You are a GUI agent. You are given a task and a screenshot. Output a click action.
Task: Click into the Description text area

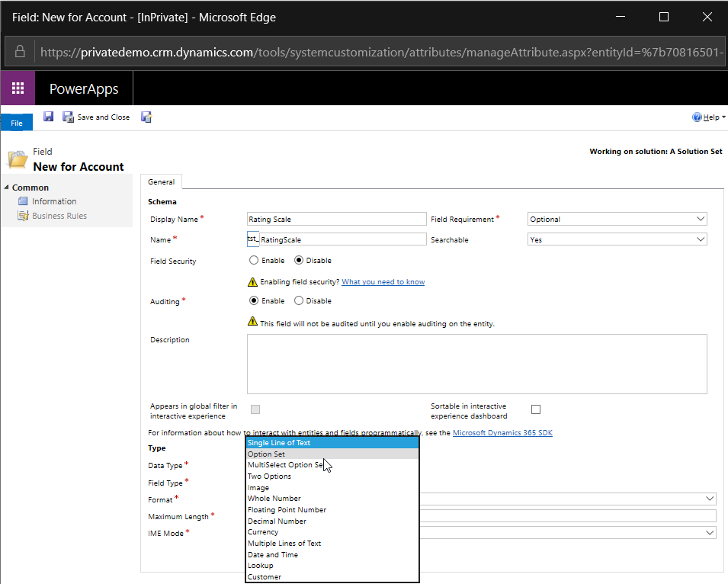pyautogui.click(x=476, y=364)
